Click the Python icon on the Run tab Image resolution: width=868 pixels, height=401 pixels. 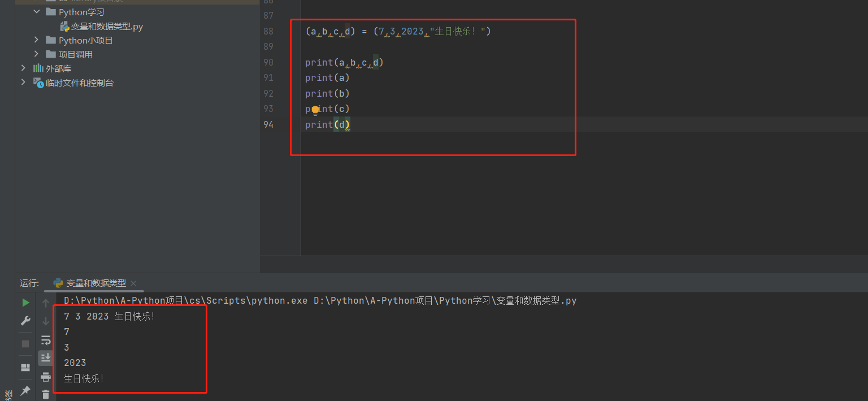point(58,283)
